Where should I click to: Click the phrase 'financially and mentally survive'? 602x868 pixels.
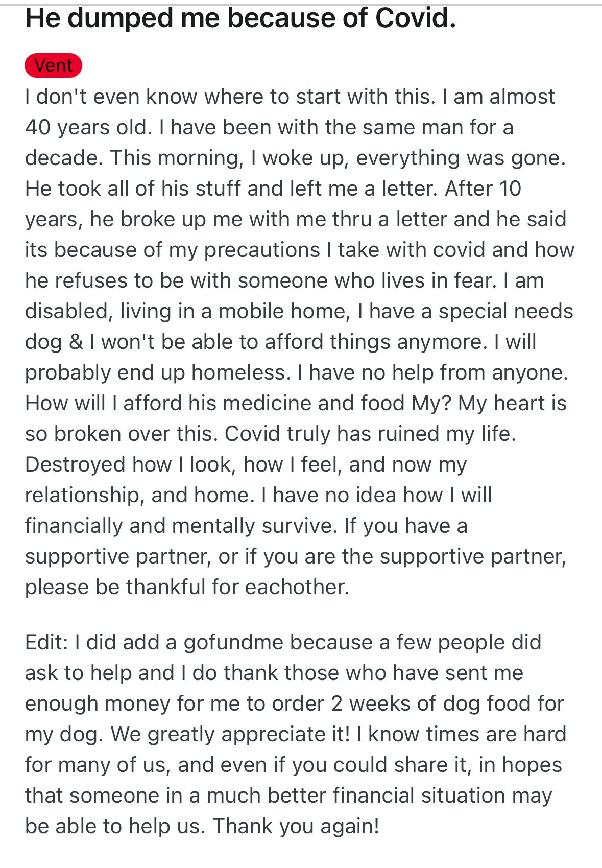pyautogui.click(x=181, y=526)
